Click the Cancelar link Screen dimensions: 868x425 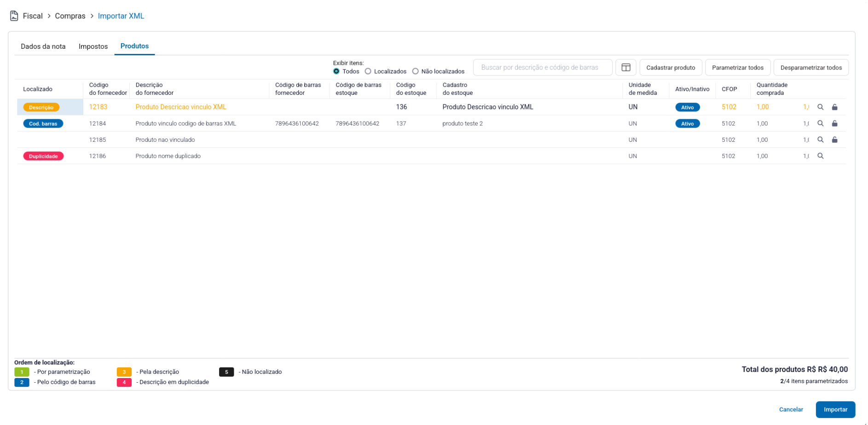[791, 409]
